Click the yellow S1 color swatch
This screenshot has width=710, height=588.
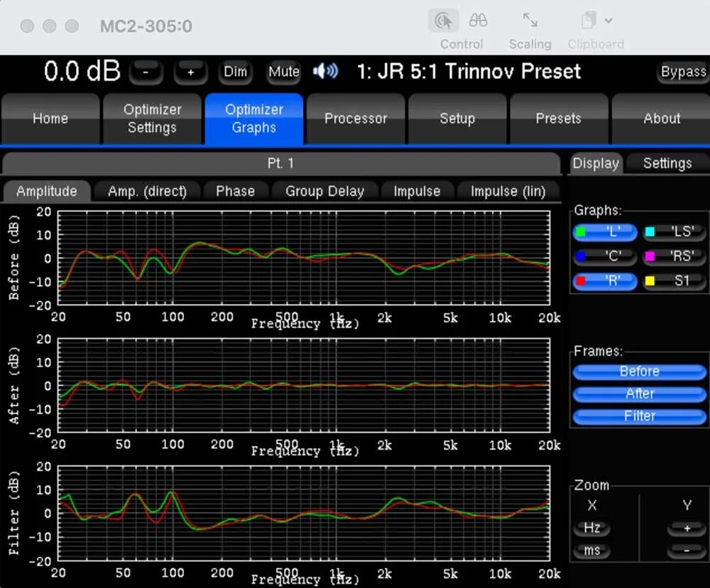coord(650,281)
